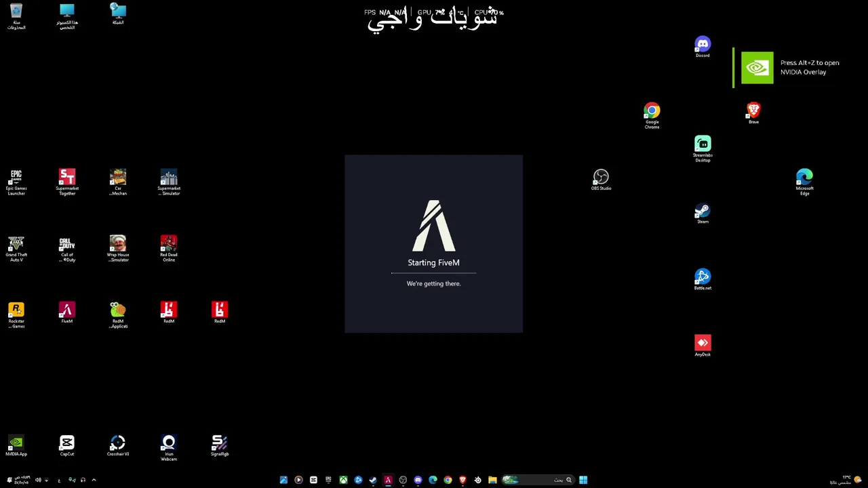This screenshot has width=868, height=488.
Task: Select the CapCut desktop shortcut
Action: click(x=67, y=446)
